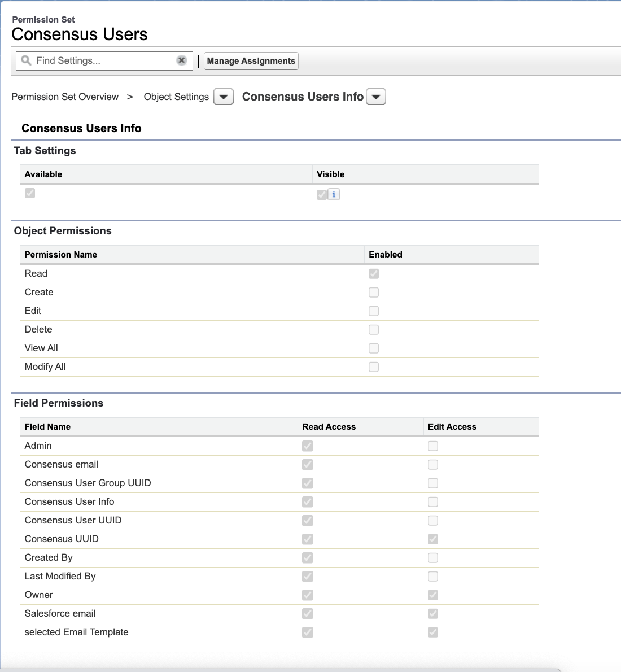Toggle Read Access for Consensus email
The width and height of the screenshot is (621, 672).
pos(308,465)
